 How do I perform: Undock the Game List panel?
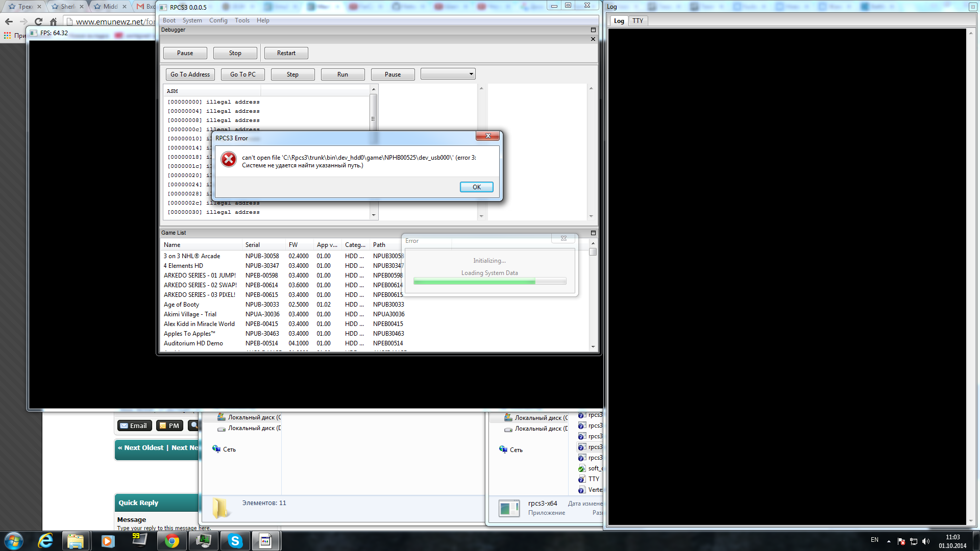coord(593,233)
